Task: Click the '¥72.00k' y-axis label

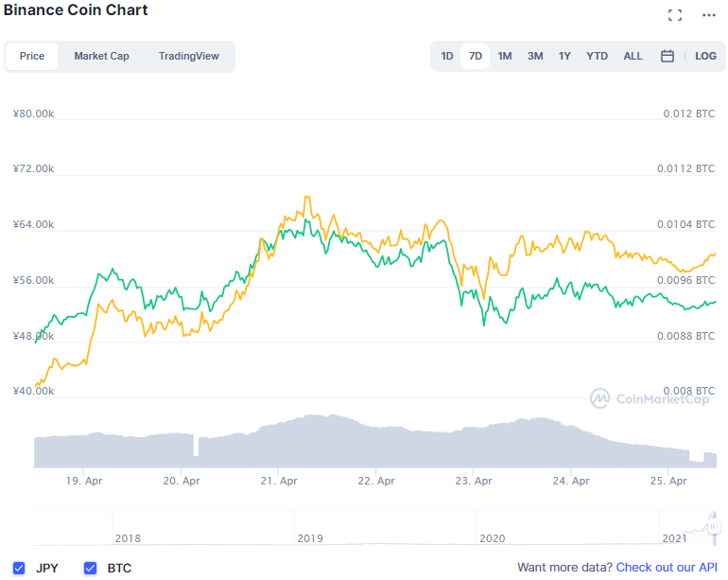Action: click(x=33, y=168)
